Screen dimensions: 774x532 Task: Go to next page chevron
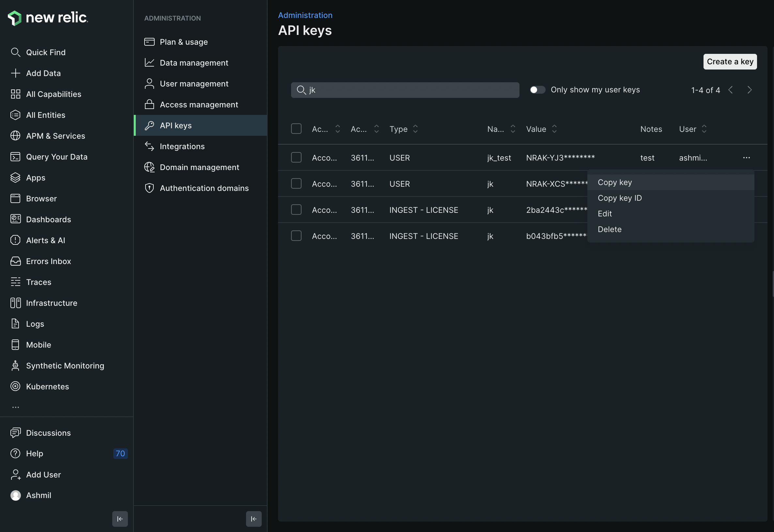pyautogui.click(x=749, y=90)
